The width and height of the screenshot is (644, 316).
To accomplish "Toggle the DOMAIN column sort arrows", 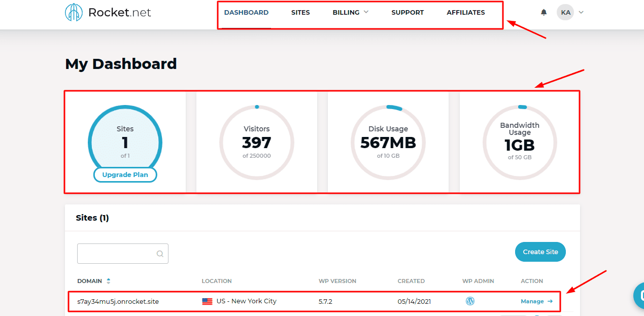I will pos(108,281).
